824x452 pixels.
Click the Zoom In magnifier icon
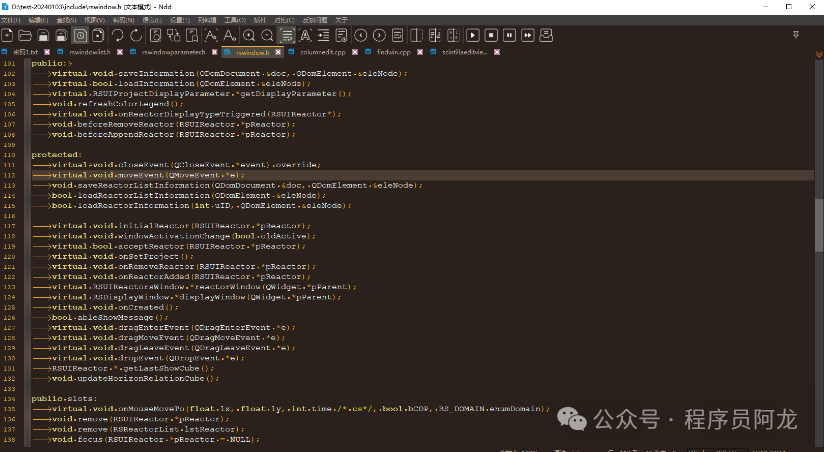[251, 35]
